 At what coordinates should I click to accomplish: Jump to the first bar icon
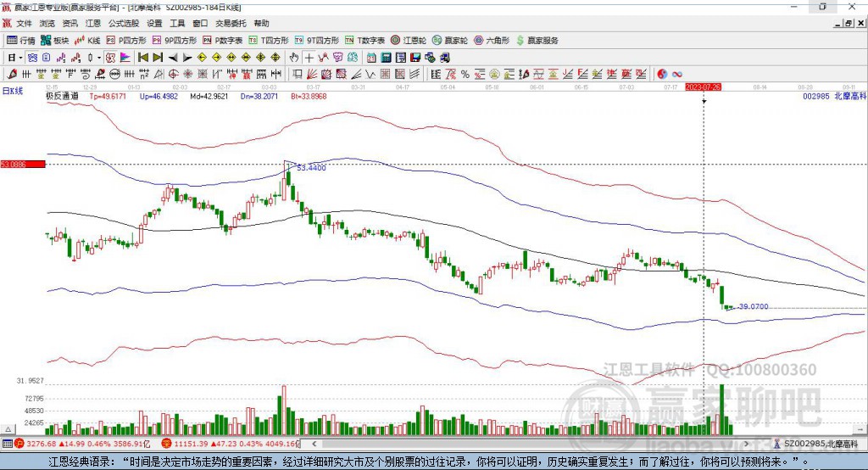click(142, 58)
